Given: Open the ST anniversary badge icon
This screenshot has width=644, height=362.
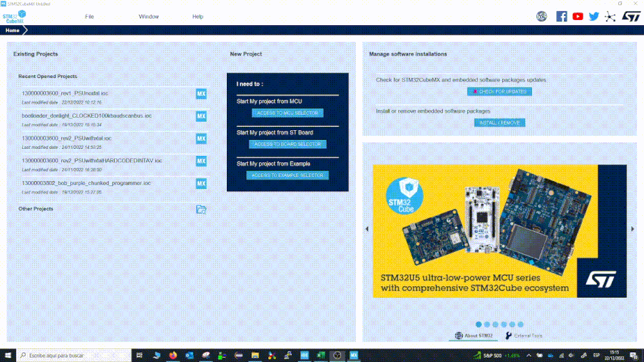Looking at the screenshot, I should (x=542, y=16).
